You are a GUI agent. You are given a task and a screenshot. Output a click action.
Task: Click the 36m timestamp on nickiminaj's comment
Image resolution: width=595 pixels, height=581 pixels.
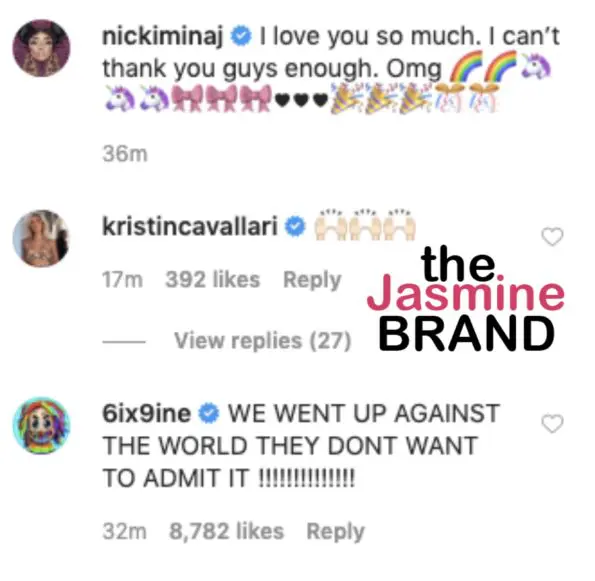click(x=125, y=154)
